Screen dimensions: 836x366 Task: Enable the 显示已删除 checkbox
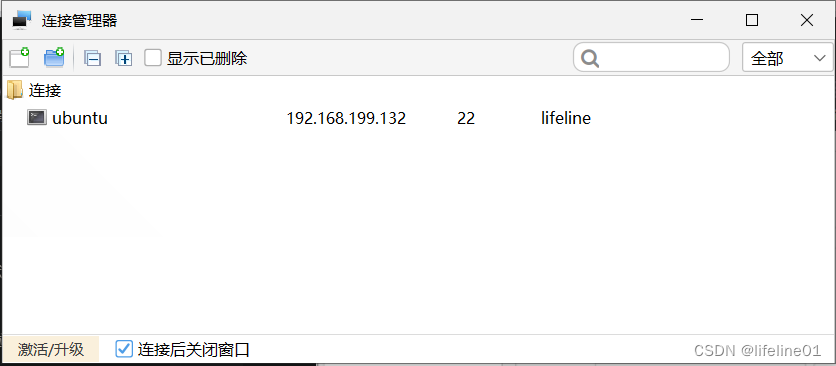tap(153, 58)
